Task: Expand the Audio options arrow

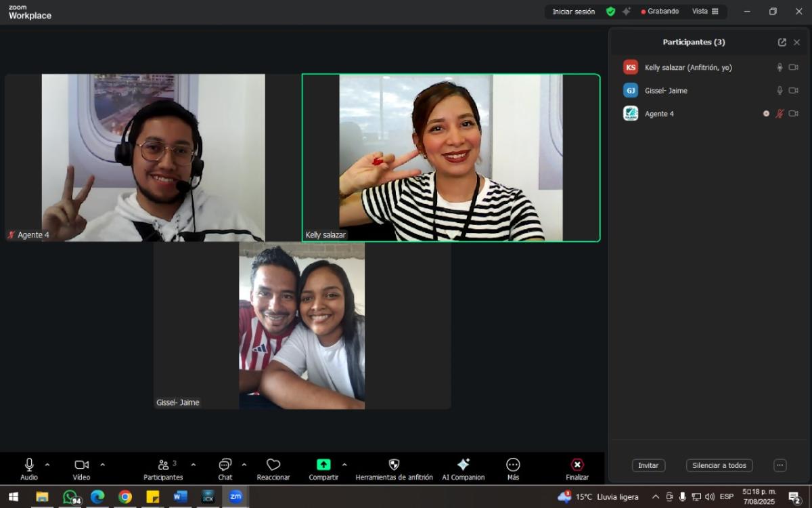Action: 47,465
